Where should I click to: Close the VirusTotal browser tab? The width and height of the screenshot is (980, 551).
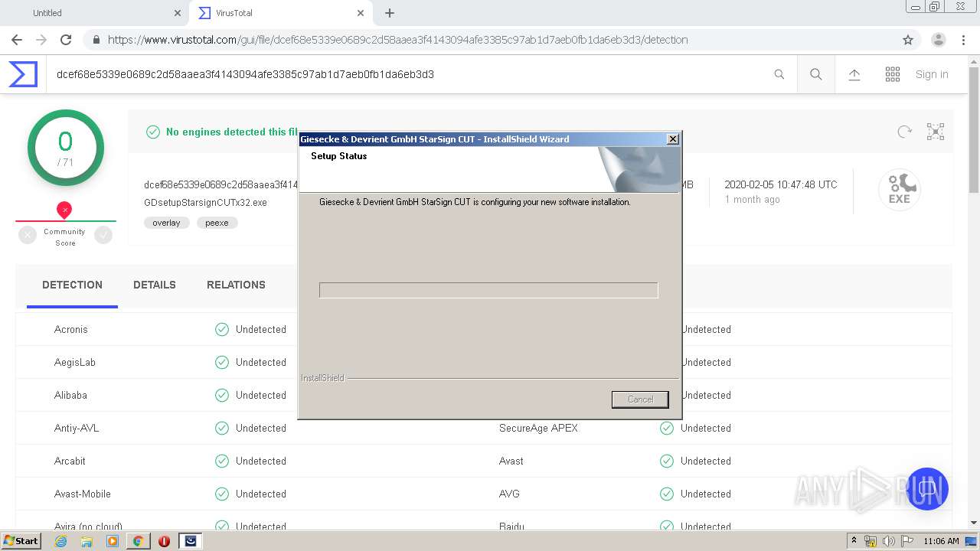(361, 13)
